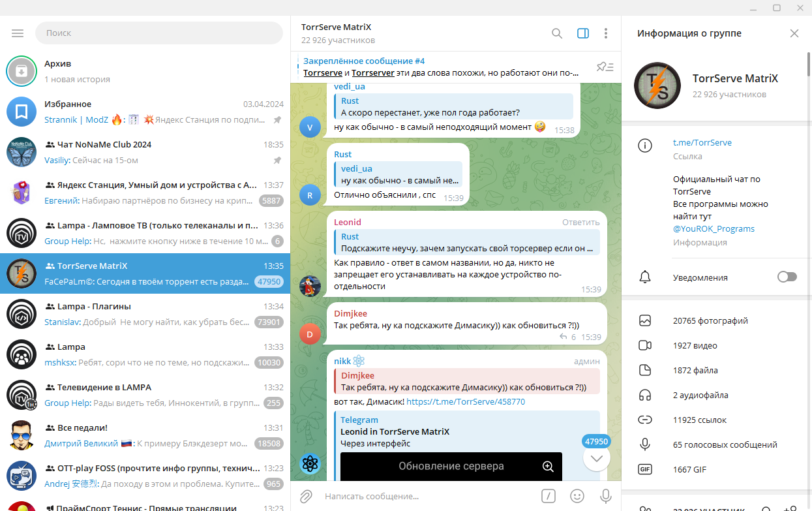This screenshot has height=511, width=812.
Task: Click the info circle icon beside group link
Action: pos(645,146)
